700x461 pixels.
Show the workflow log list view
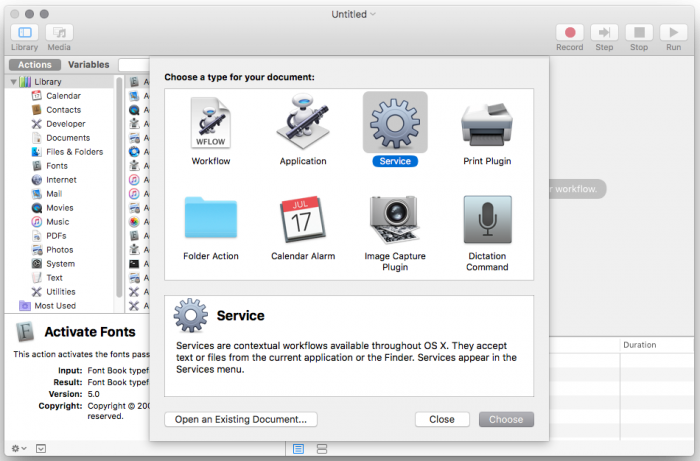click(299, 449)
